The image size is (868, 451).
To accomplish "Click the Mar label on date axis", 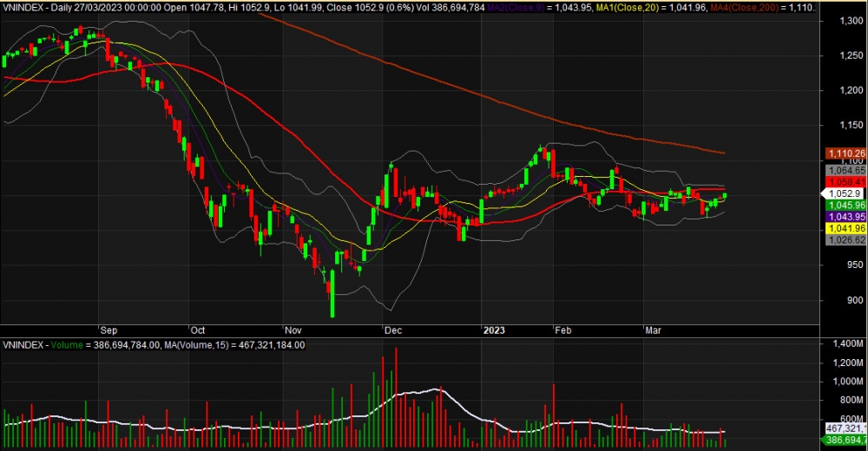I will point(652,330).
